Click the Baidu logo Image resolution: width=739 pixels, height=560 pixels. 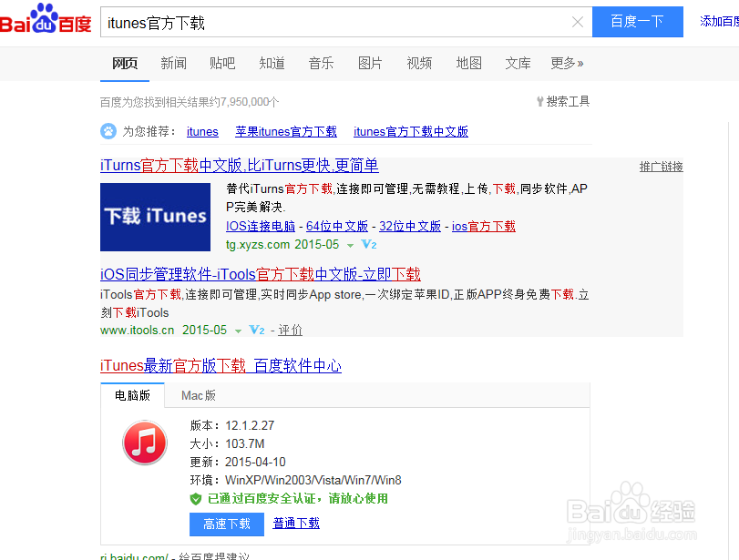(46, 19)
